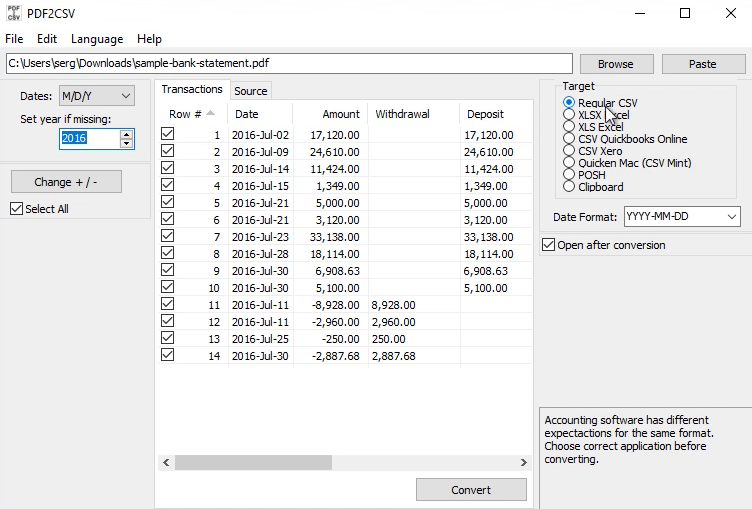Minimize the PDF2CSV window
This screenshot has width=752, height=509.
point(640,13)
